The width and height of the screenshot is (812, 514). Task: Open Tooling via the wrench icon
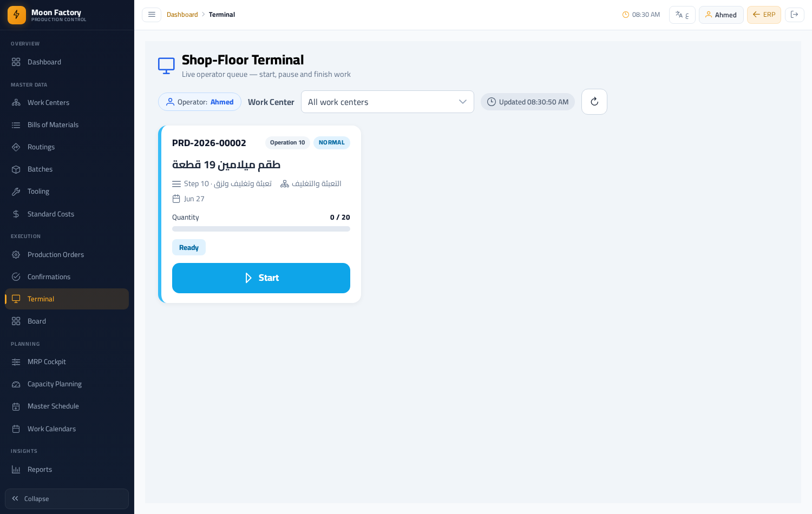(x=16, y=192)
